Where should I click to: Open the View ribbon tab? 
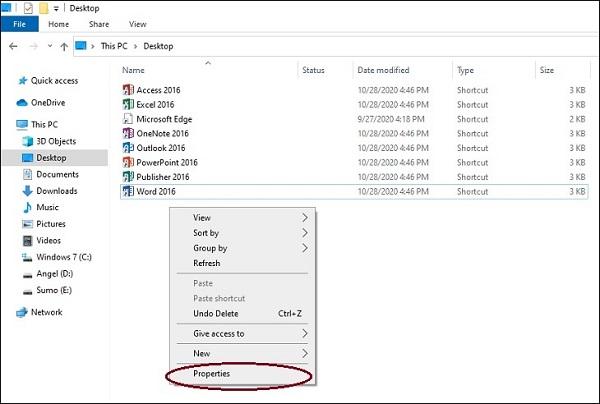pyautogui.click(x=137, y=24)
